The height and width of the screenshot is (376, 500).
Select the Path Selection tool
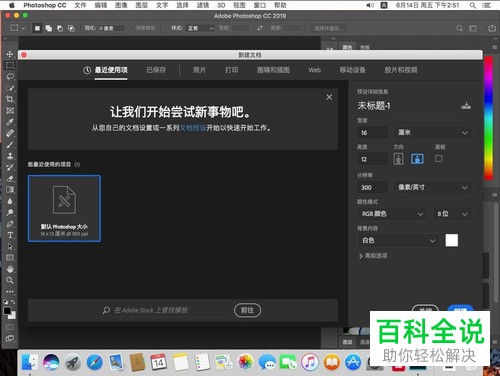click(10, 246)
